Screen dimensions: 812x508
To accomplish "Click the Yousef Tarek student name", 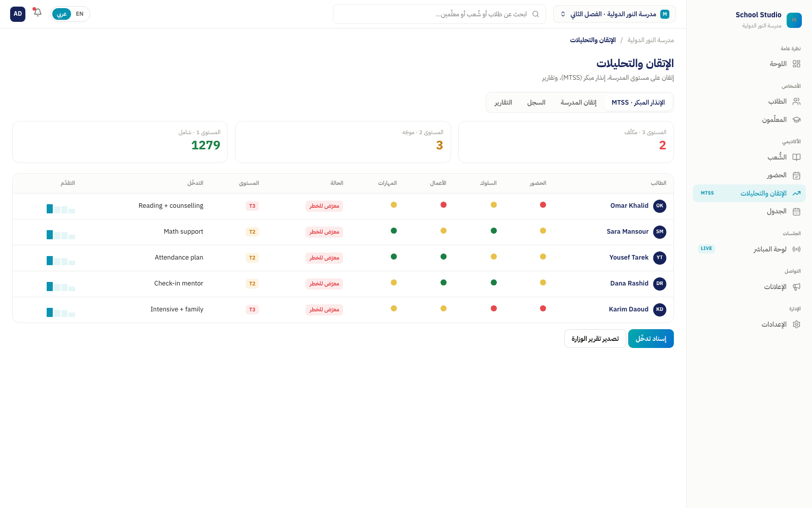I will (629, 258).
